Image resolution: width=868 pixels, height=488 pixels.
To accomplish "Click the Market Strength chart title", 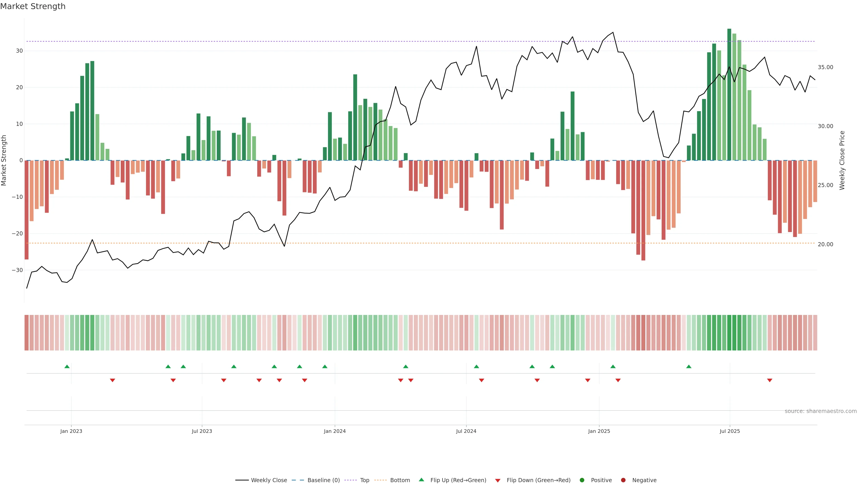I will pos(33,6).
